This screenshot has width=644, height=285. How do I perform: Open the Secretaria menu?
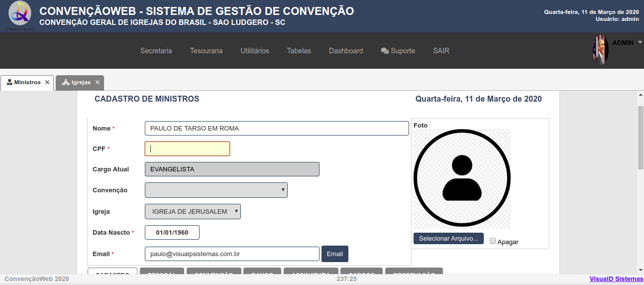click(x=156, y=51)
